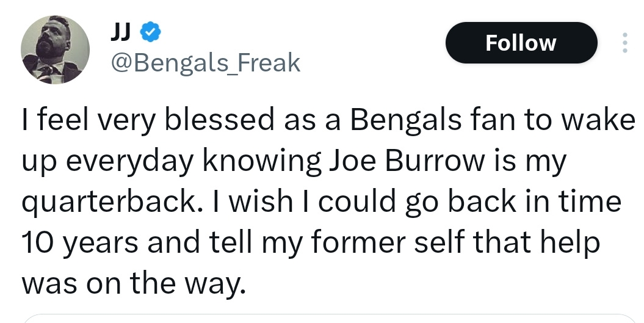Open the three-dot more options menu
This screenshot has height=323, width=644.
point(624,43)
